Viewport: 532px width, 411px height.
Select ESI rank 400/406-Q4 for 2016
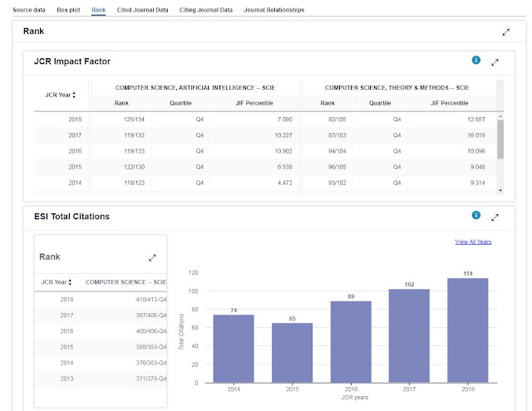point(151,331)
